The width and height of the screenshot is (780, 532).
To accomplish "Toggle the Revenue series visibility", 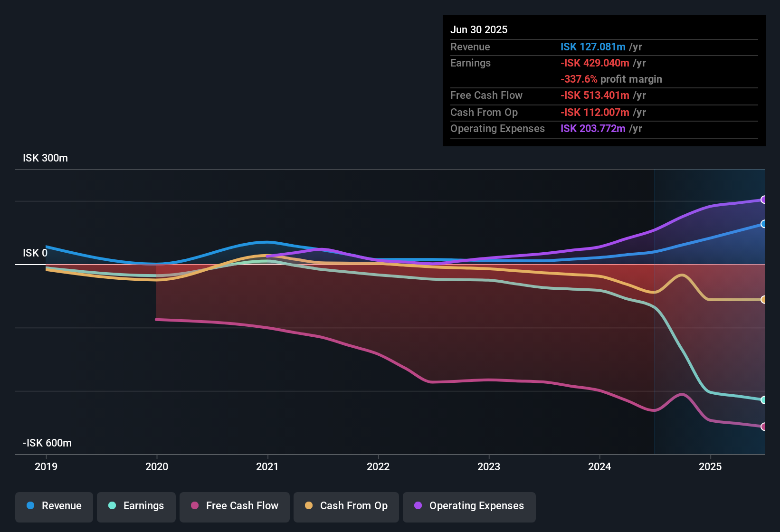I will pyautogui.click(x=54, y=506).
